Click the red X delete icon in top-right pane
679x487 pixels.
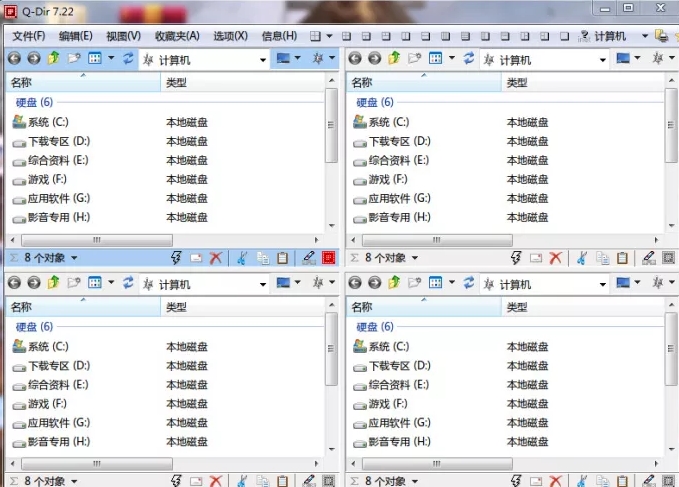tap(556, 258)
